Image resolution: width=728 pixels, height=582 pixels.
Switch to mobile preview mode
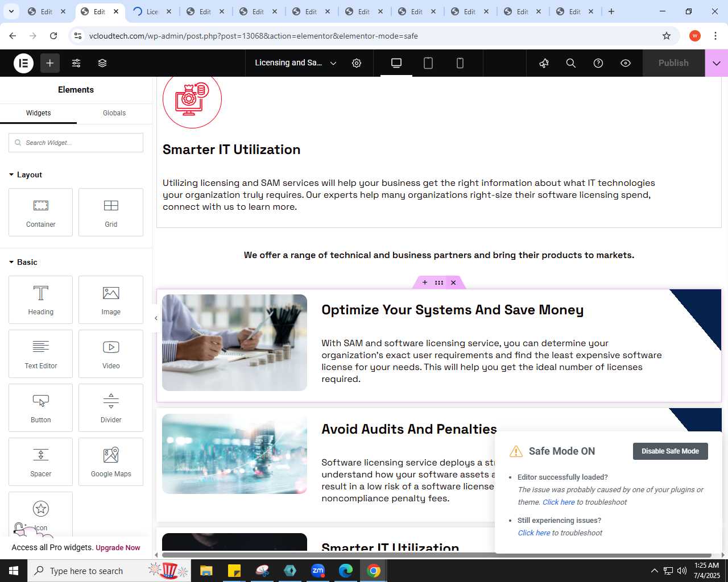click(x=460, y=63)
